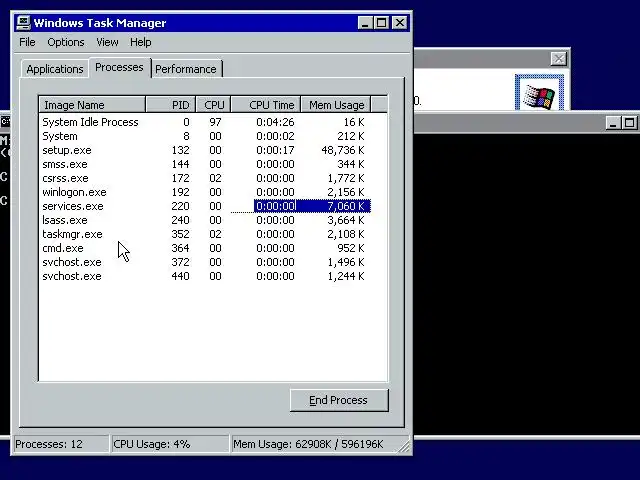Click the command prompt title bar icon
This screenshot has width=640, height=480.
[x=5, y=121]
